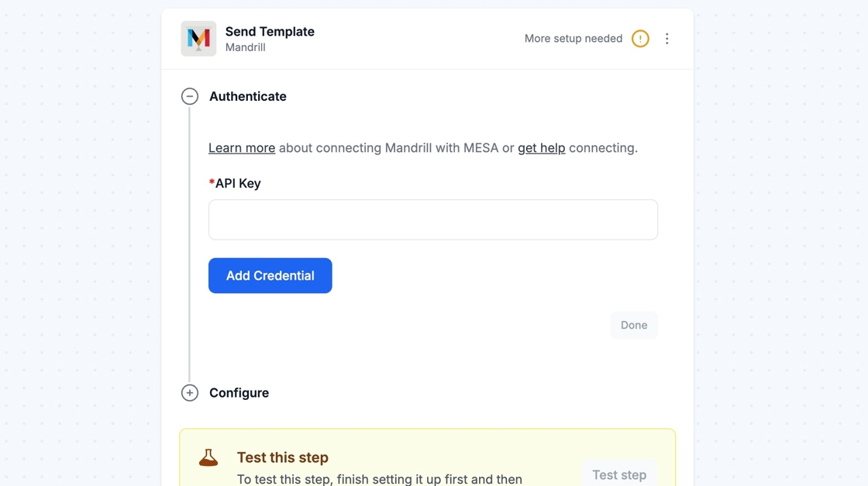Click the Test this step heading
This screenshot has width=868, height=486.
pyautogui.click(x=283, y=457)
